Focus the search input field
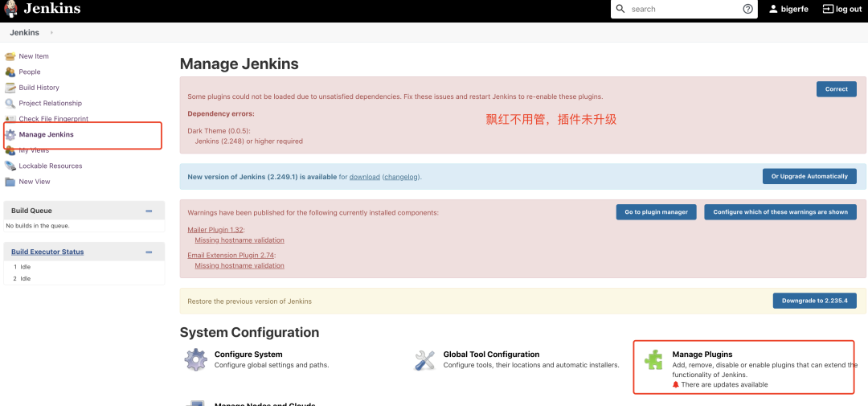The width and height of the screenshot is (868, 406). pos(684,10)
